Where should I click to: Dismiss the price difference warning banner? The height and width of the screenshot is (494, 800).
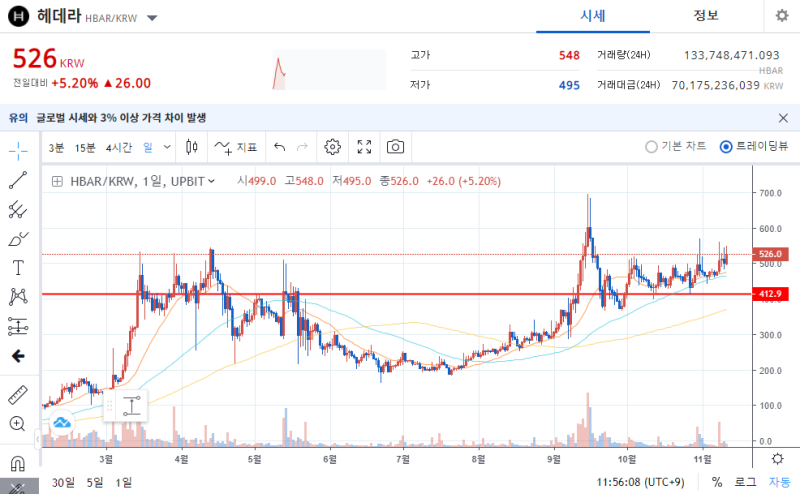click(x=783, y=118)
